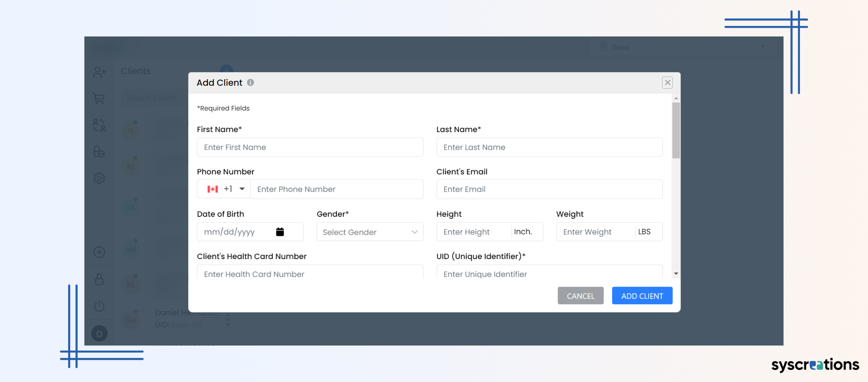Click the settings gear in sidebar
The image size is (868, 382).
(x=99, y=178)
